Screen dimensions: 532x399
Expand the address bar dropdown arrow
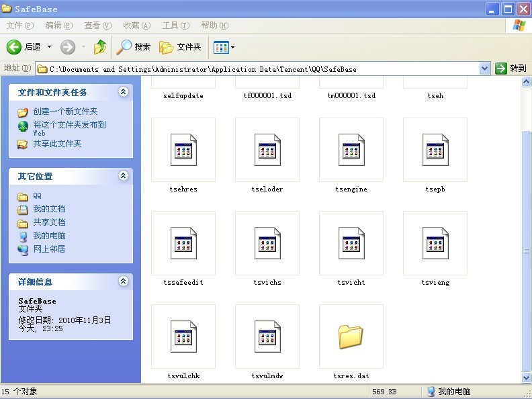click(x=485, y=69)
